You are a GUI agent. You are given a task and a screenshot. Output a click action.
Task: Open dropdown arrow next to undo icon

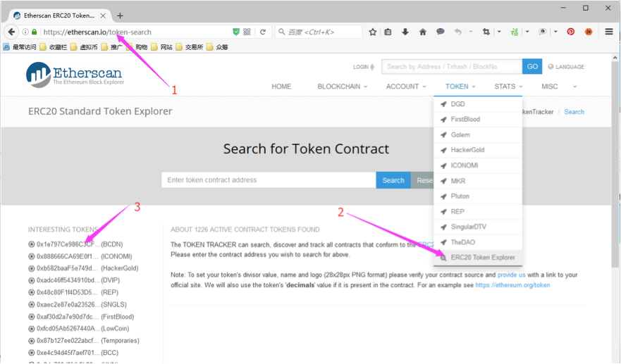click(471, 32)
